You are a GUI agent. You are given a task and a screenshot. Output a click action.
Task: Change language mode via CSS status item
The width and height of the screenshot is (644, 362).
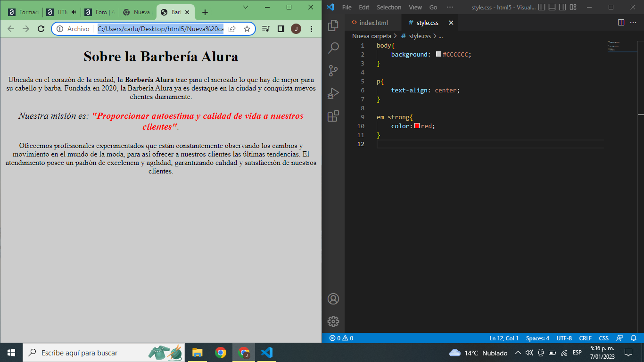603,338
